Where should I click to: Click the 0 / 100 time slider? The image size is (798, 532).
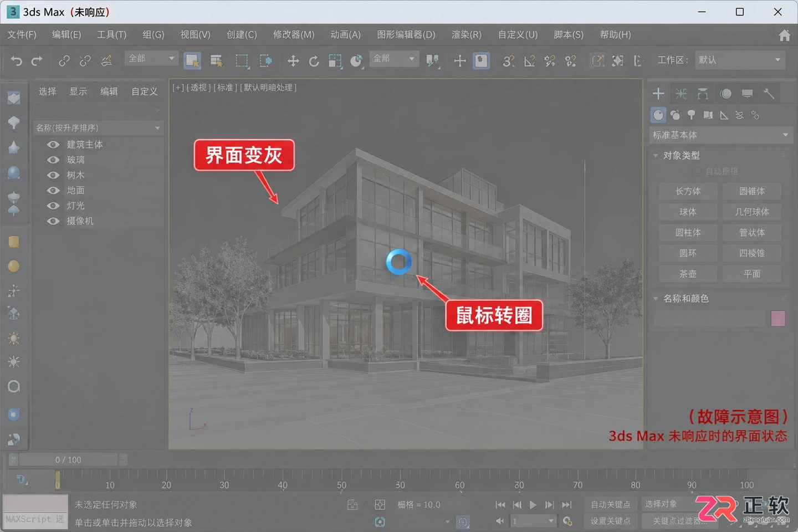(68, 460)
